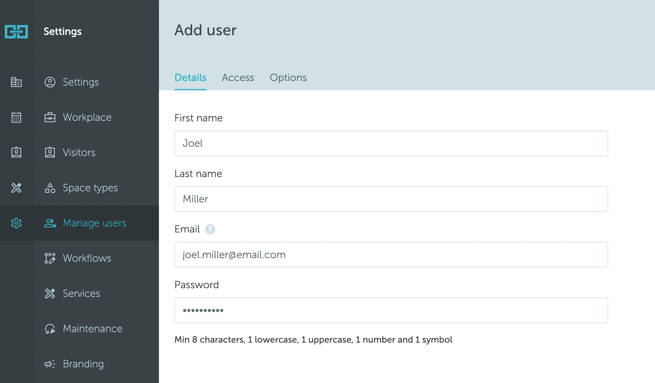Select Space types in the sidebar
Viewport: 655px width, 383px height.
(90, 188)
